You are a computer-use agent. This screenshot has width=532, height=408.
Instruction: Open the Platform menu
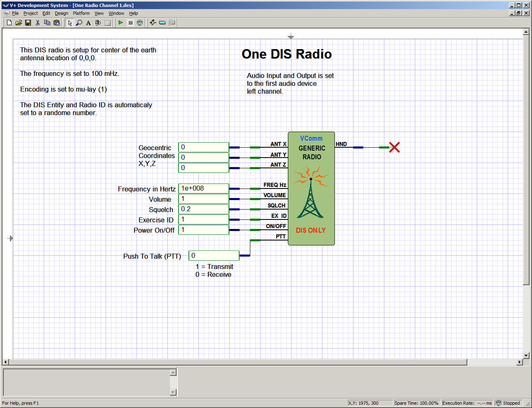click(81, 13)
